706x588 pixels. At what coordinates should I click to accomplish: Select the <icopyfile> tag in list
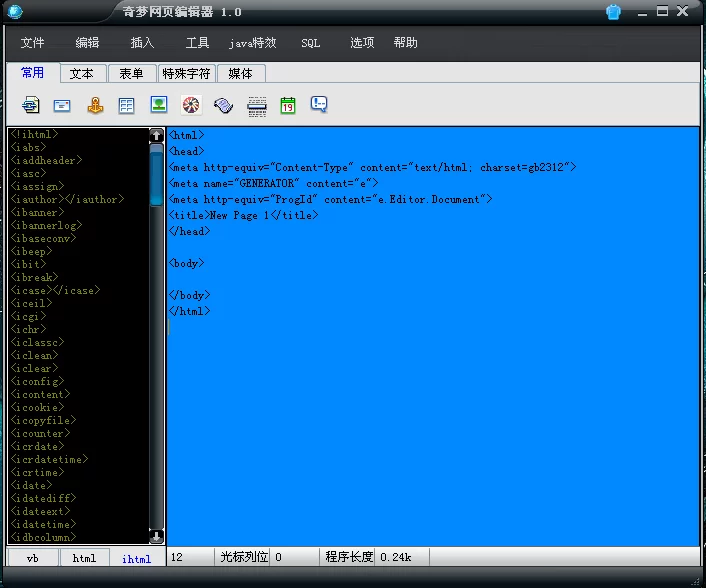(43, 421)
